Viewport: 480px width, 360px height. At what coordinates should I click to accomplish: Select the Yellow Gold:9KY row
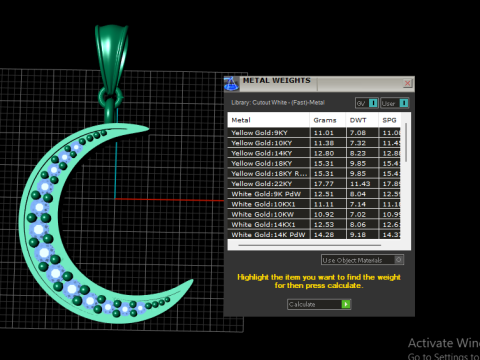coord(314,133)
